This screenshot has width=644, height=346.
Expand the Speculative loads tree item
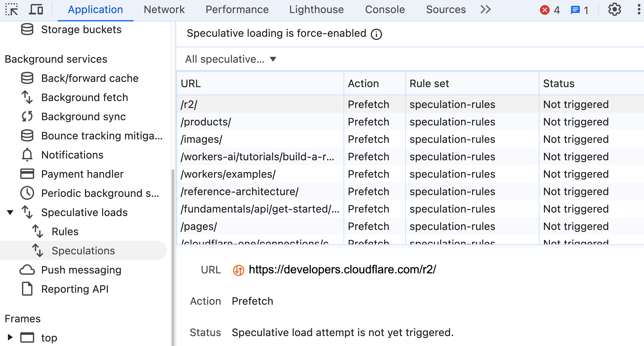12,212
